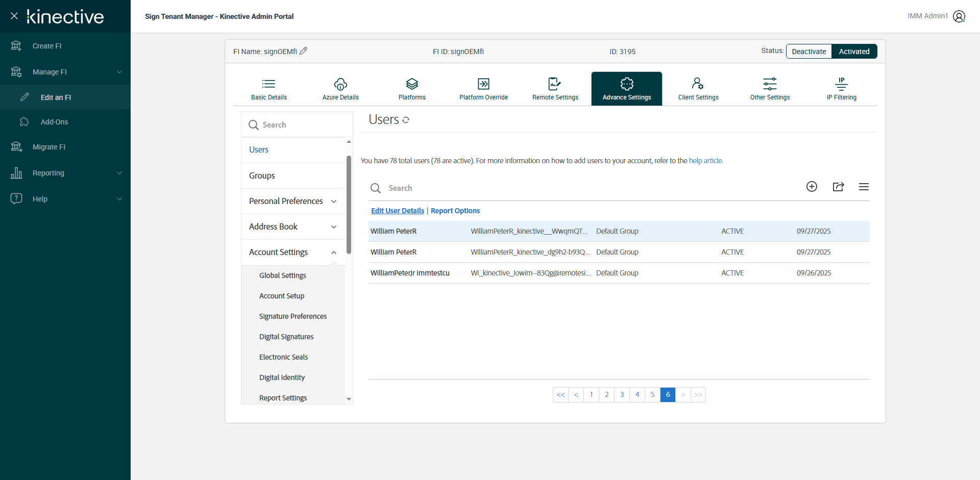Screen dimensions: 980x480
Task: Open the help article link
Action: pos(705,161)
